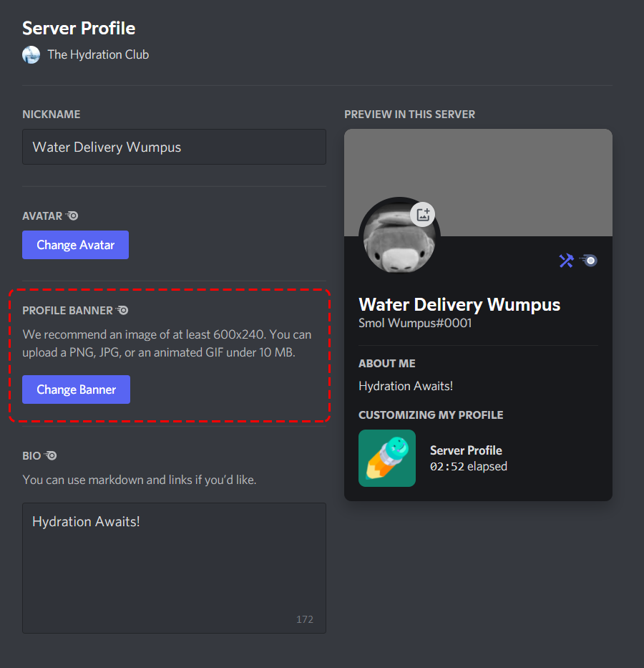Focus the Nickname input field

coord(174,147)
